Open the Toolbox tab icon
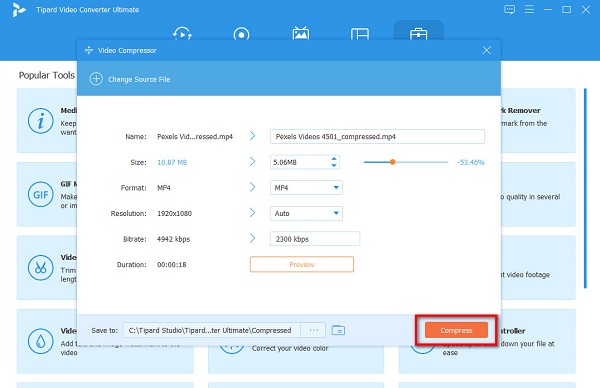This screenshot has height=388, width=600. coord(419,34)
